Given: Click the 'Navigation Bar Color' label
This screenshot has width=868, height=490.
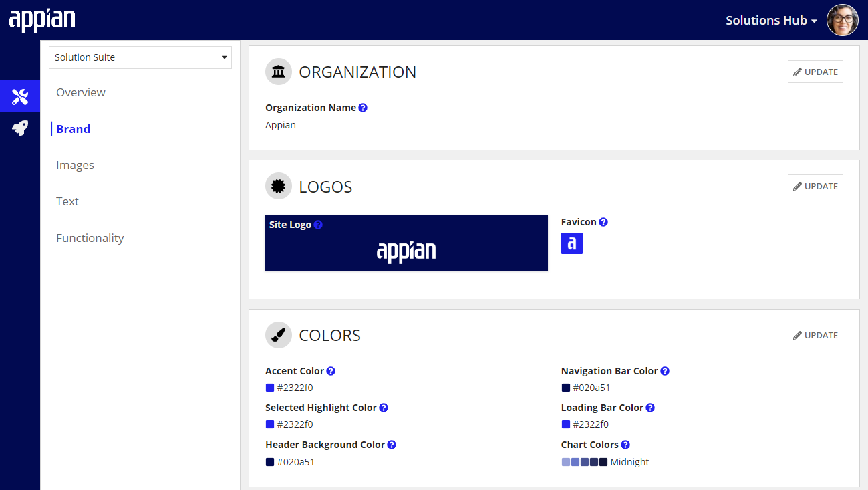Looking at the screenshot, I should tap(609, 371).
